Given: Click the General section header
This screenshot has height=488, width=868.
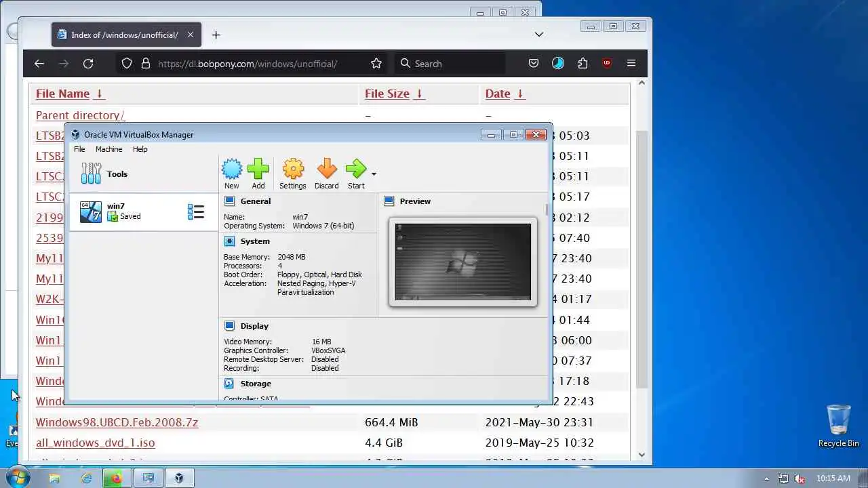Looking at the screenshot, I should [x=256, y=201].
